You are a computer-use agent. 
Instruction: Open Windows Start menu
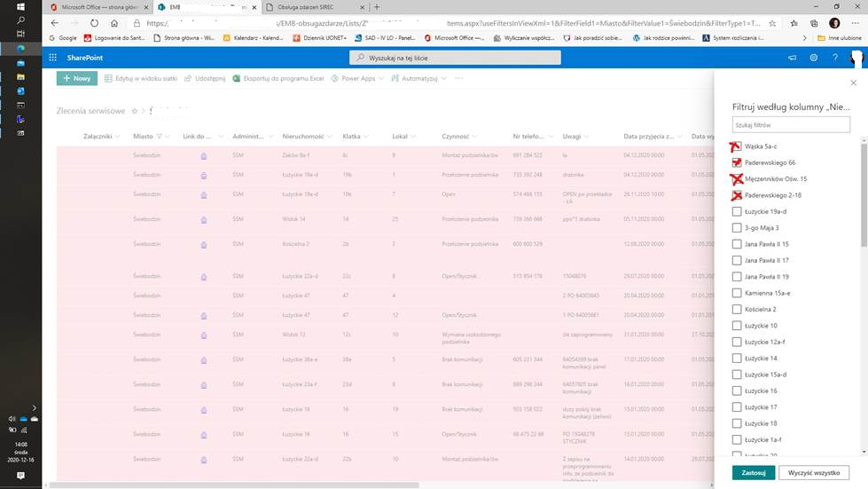coord(20,6)
